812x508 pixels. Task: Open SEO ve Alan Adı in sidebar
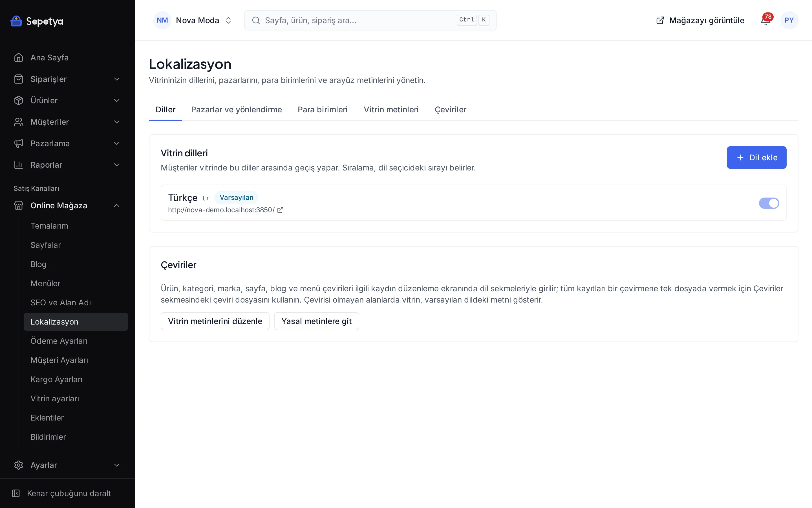point(76,302)
